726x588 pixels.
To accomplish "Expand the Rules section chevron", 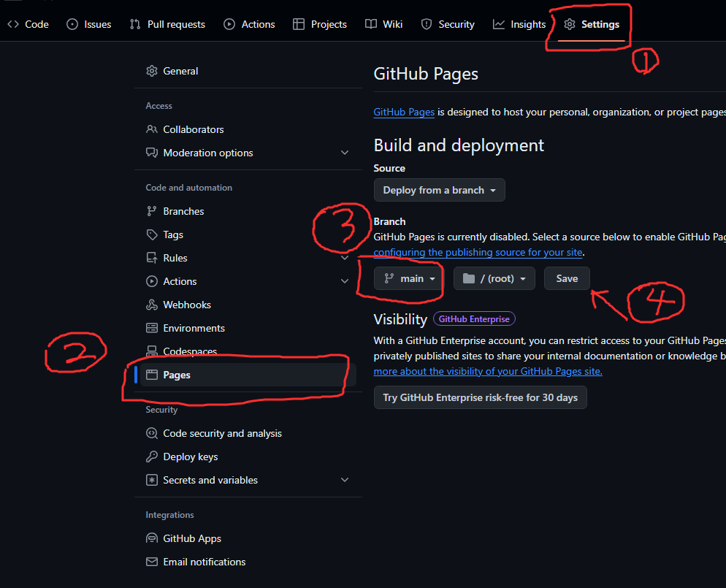I will (345, 258).
